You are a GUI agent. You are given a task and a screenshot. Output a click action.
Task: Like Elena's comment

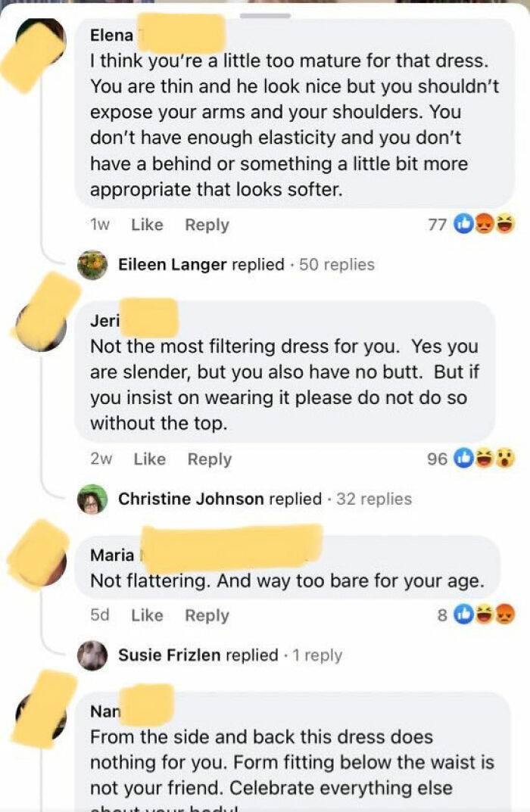147,225
